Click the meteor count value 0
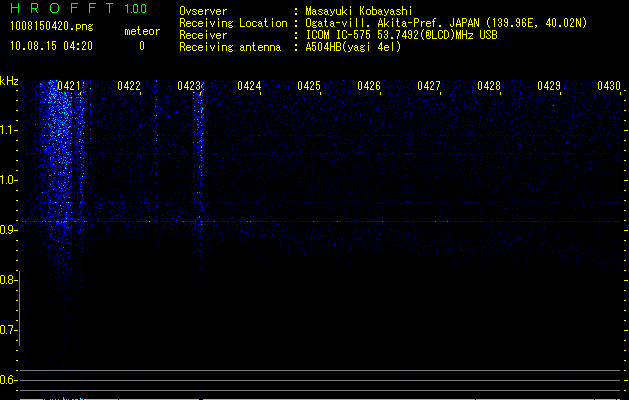This screenshot has height=400, width=629. click(x=142, y=46)
